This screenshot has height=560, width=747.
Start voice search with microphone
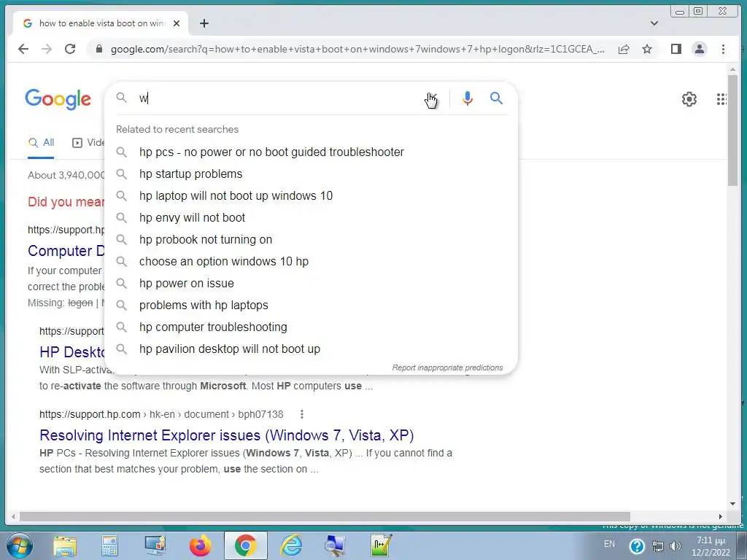point(468,98)
